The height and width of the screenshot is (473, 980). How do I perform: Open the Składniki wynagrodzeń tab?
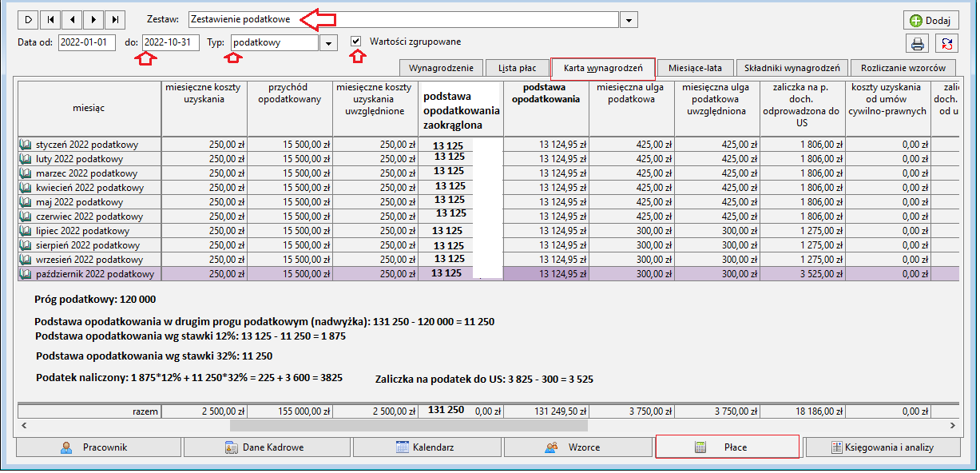pos(792,68)
